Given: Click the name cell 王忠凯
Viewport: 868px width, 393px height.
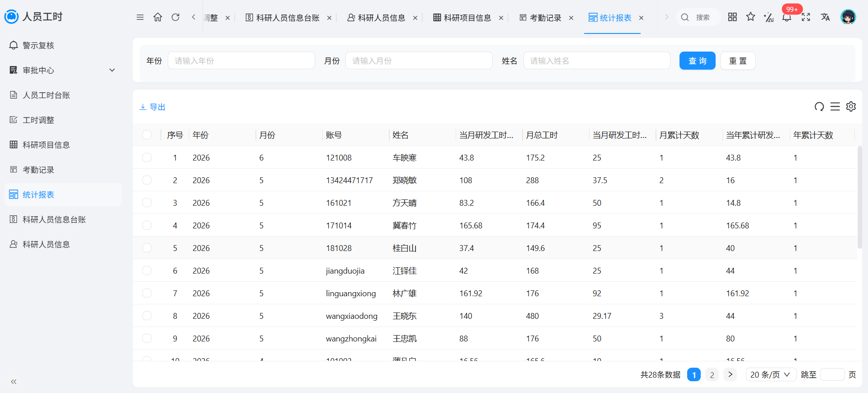Looking at the screenshot, I should click(x=405, y=338).
